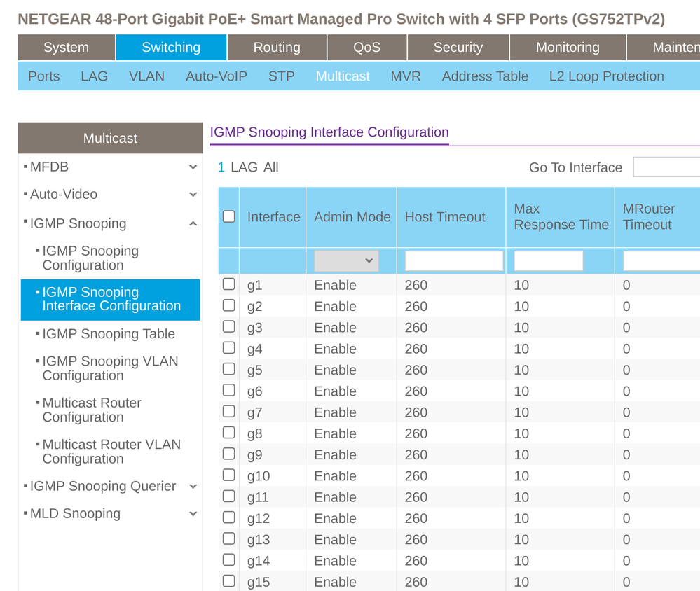Screen dimensions: 700x591
Task: Select the checkbox for interface g7
Action: 229,412
